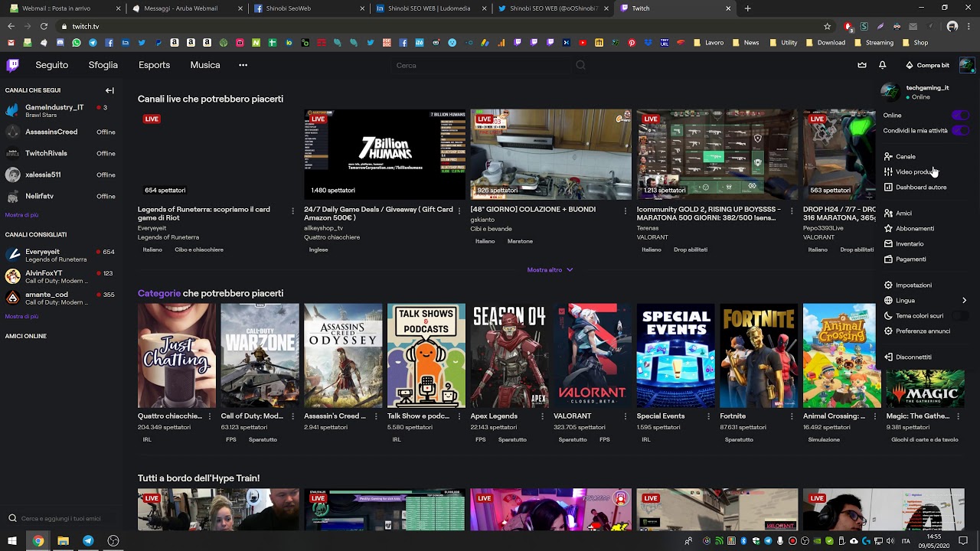Open Prime loot crown icon
The image size is (980, 551).
[862, 65]
